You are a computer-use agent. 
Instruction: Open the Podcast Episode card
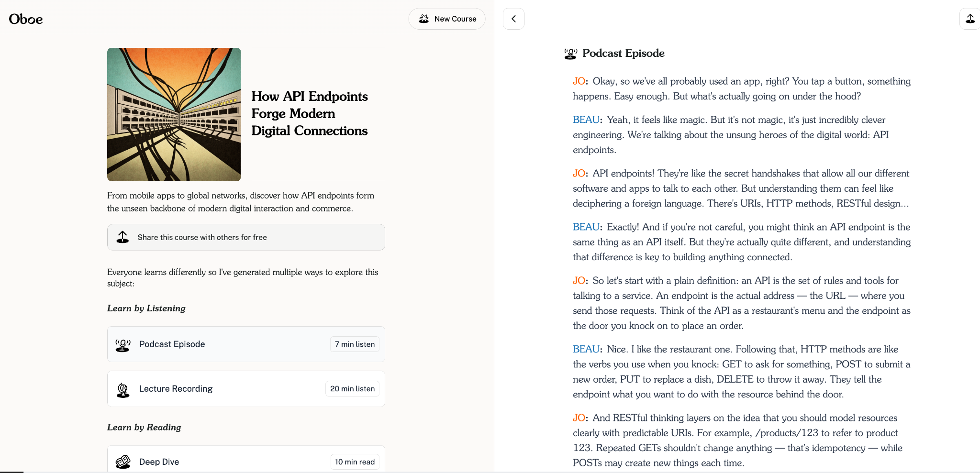[x=246, y=344]
